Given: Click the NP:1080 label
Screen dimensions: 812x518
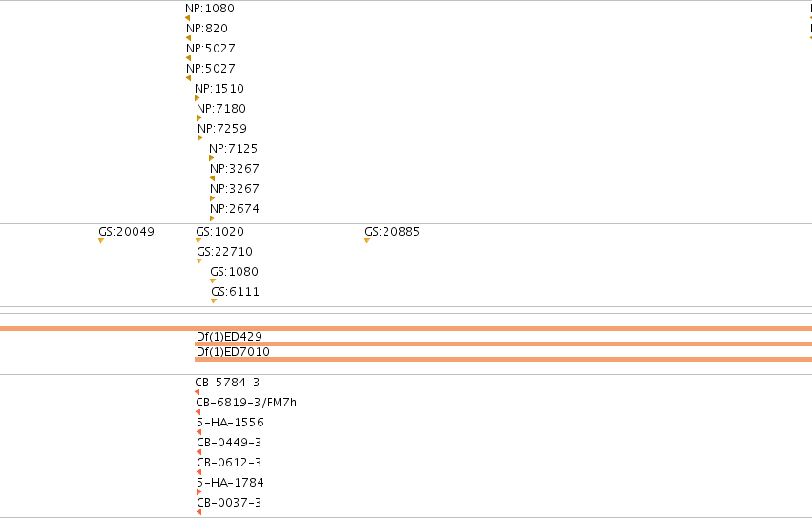Looking at the screenshot, I should tap(210, 9).
